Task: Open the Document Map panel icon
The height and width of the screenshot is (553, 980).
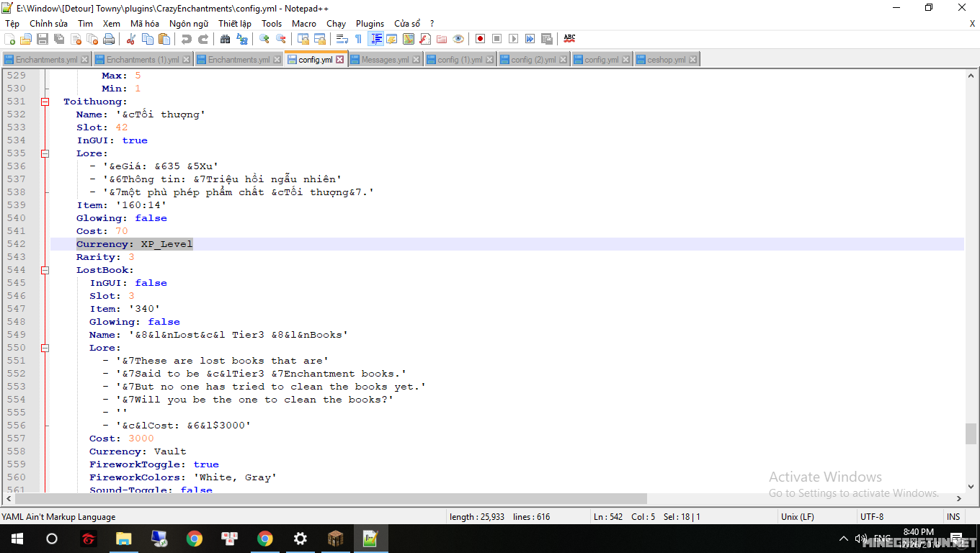Action: (x=409, y=39)
